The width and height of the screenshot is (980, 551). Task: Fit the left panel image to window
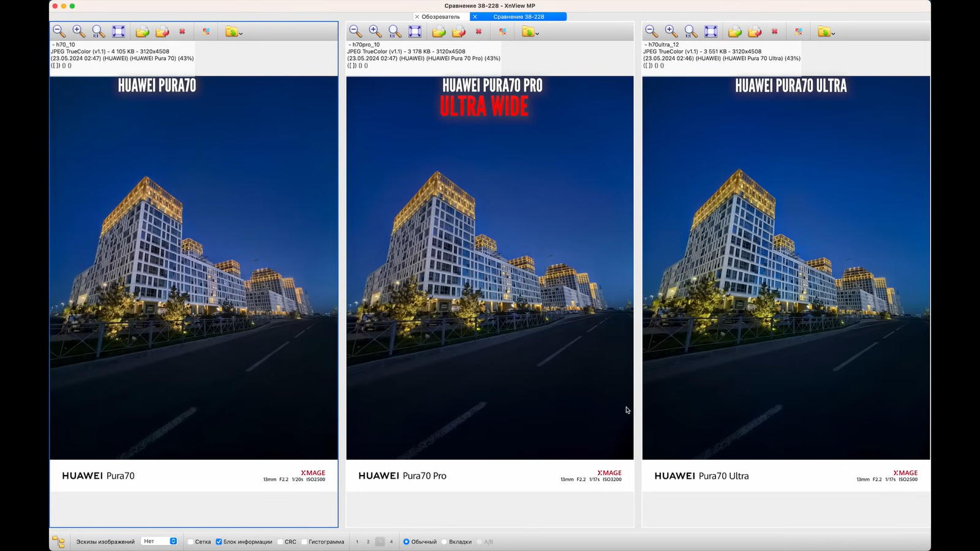tap(118, 31)
